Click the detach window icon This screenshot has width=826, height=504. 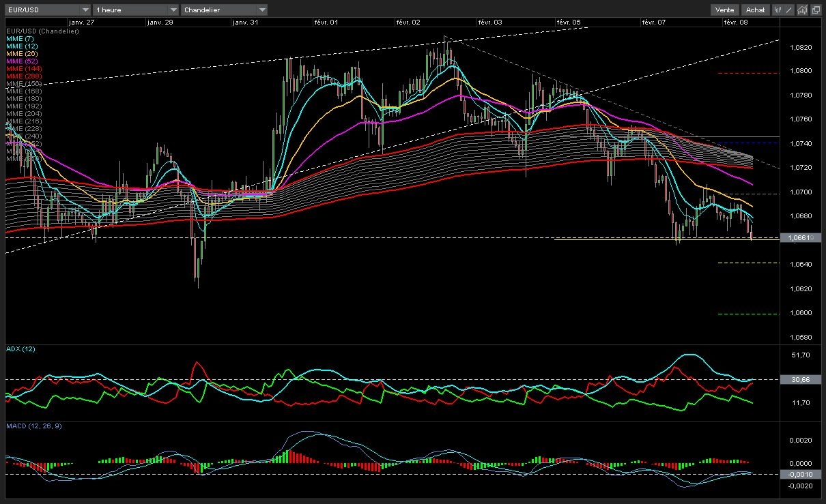[815, 10]
